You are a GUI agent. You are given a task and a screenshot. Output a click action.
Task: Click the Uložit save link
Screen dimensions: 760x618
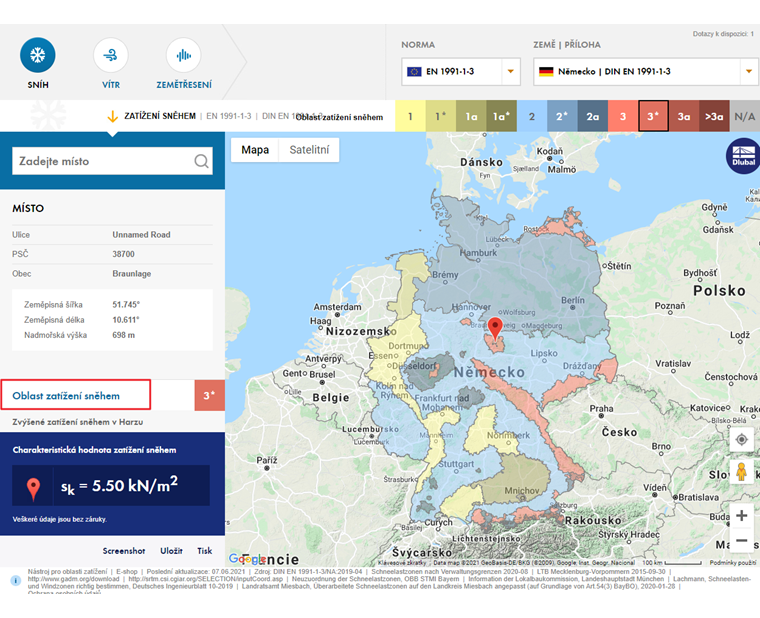tap(171, 551)
